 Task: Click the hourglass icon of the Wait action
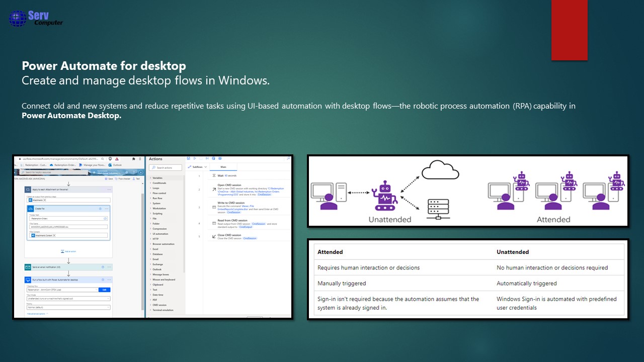point(214,176)
